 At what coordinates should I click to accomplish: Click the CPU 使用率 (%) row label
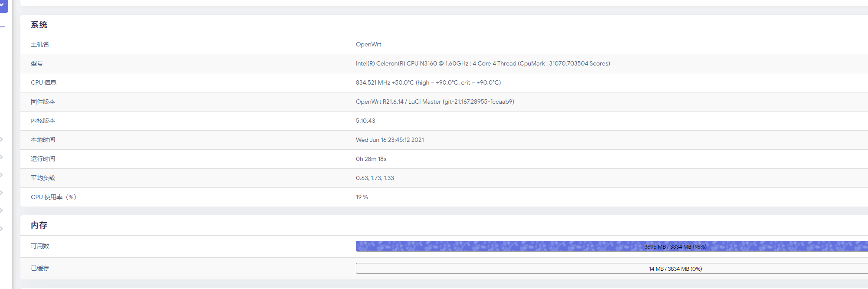pyautogui.click(x=53, y=197)
